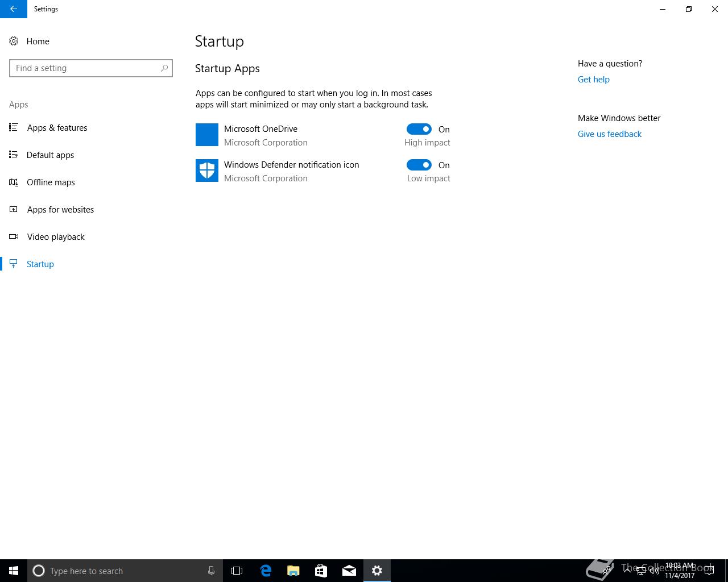Click the microphone icon in taskbar search
Screen dimensions: 728x582
[211, 571]
